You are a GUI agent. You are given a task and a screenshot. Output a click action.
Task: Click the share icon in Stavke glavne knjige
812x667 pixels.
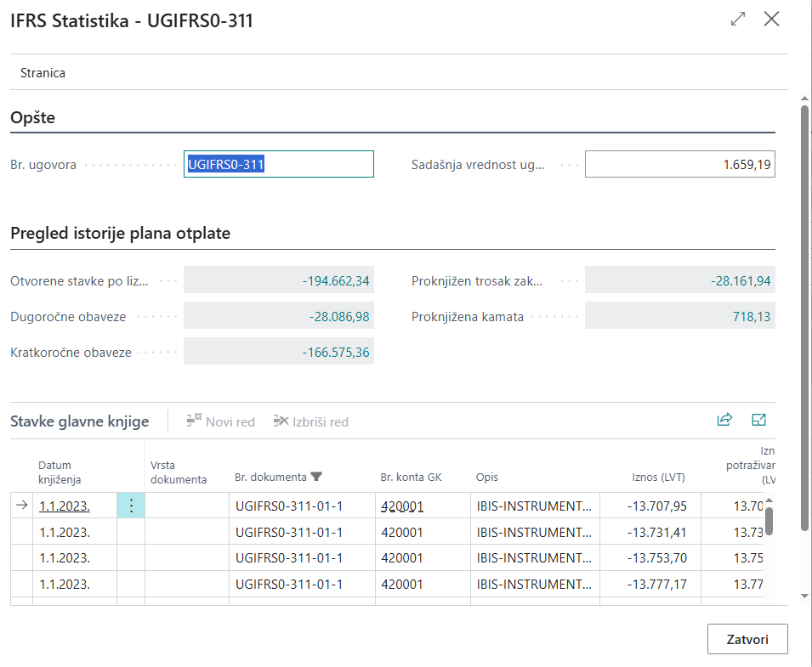coord(724,420)
